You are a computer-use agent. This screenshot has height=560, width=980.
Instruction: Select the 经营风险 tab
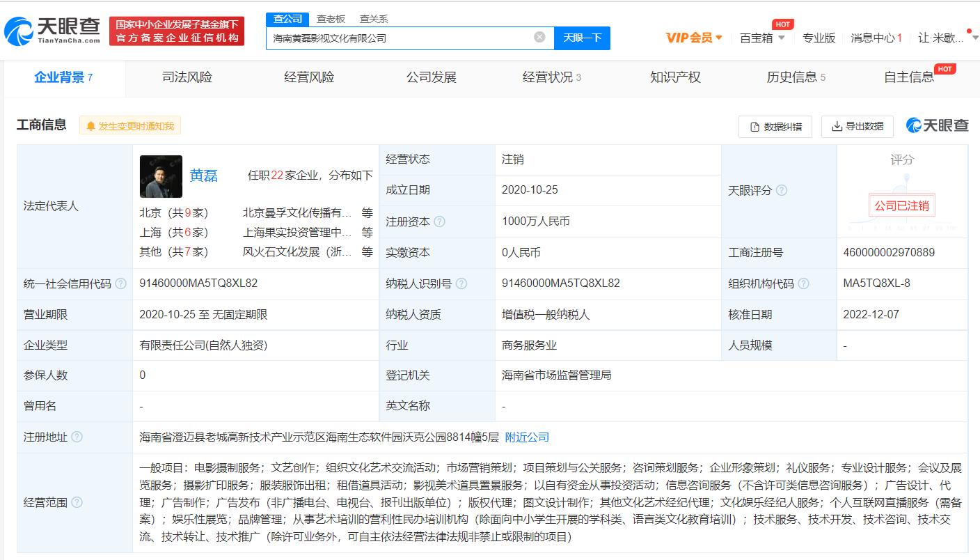tap(309, 77)
